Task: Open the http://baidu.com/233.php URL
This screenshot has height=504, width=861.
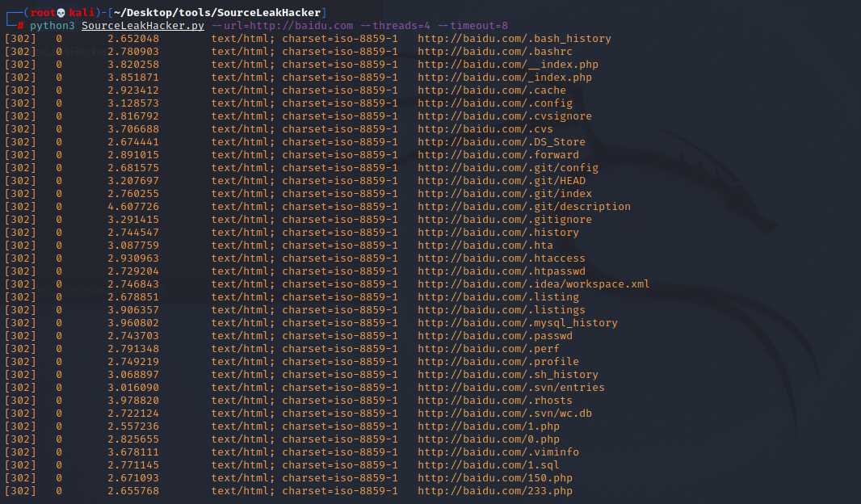Action: [x=495, y=491]
